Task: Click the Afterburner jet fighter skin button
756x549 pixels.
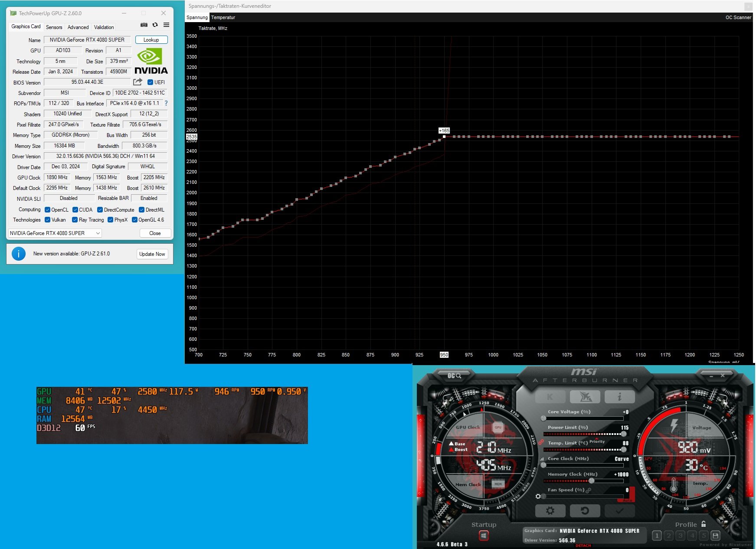Action: 585,396
